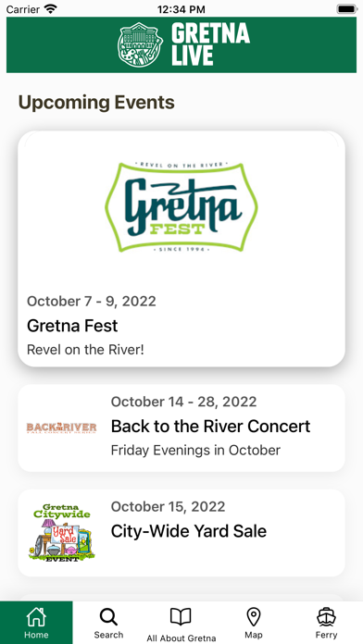Open the All About Gretna book icon
The height and width of the screenshot is (644, 363).
click(181, 617)
